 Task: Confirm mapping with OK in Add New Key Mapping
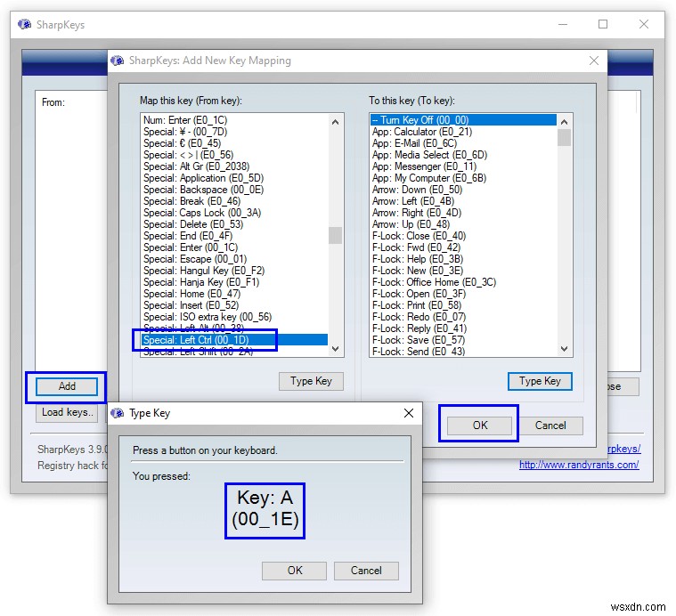479,426
